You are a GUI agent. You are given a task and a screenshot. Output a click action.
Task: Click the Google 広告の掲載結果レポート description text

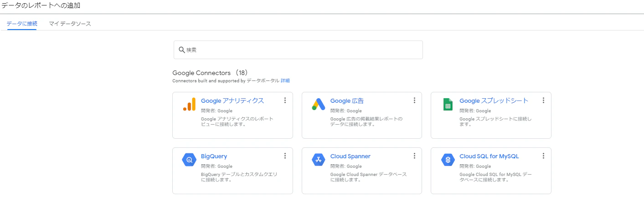(366, 121)
